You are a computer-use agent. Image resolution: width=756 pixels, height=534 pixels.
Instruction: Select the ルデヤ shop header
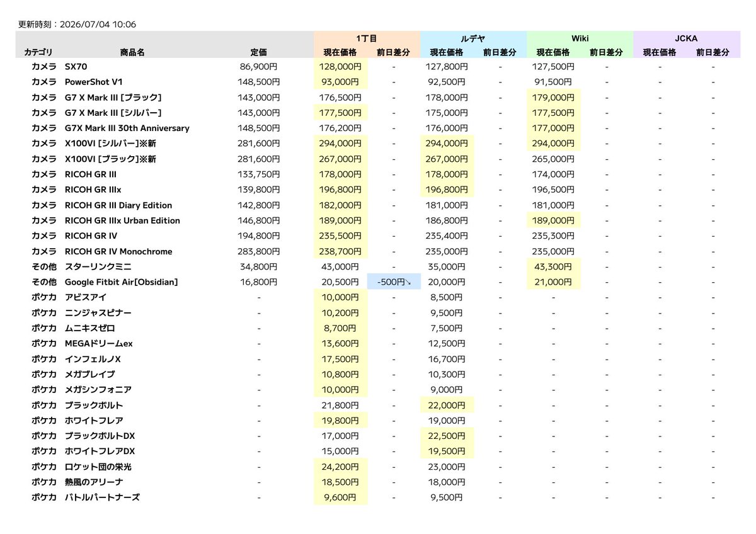(x=473, y=38)
